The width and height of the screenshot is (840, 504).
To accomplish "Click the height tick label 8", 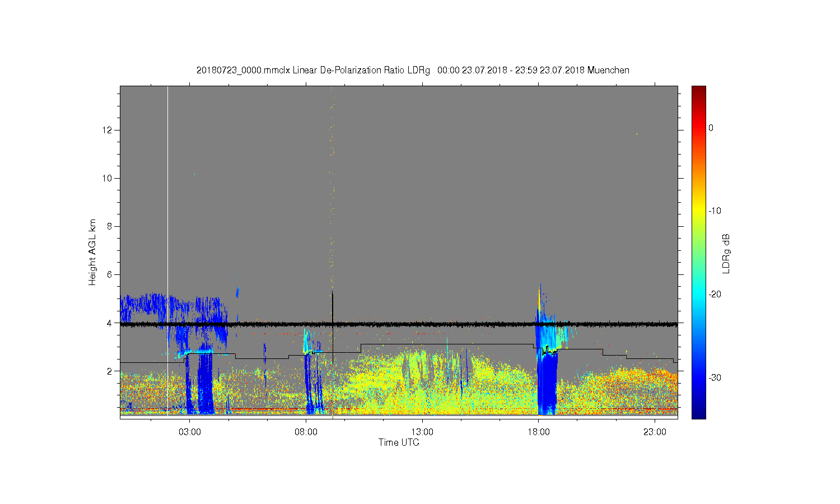I will coord(110,226).
